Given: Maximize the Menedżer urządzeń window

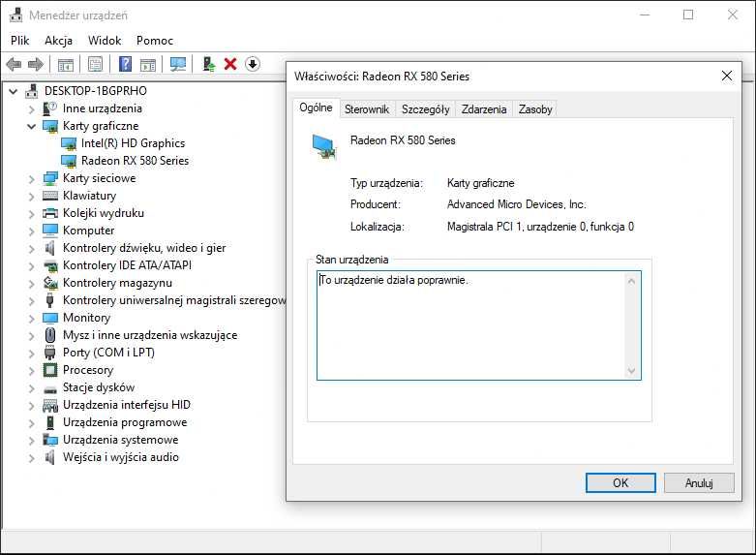Looking at the screenshot, I should (688, 15).
